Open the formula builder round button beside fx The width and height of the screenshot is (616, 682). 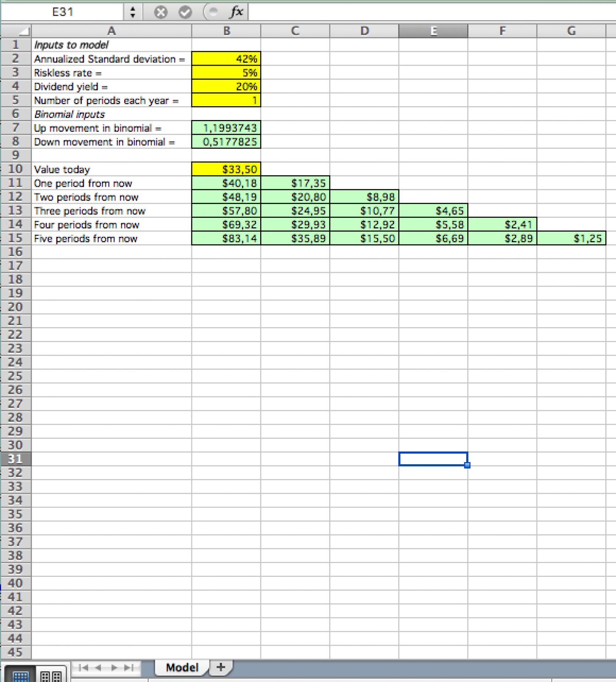[212, 12]
